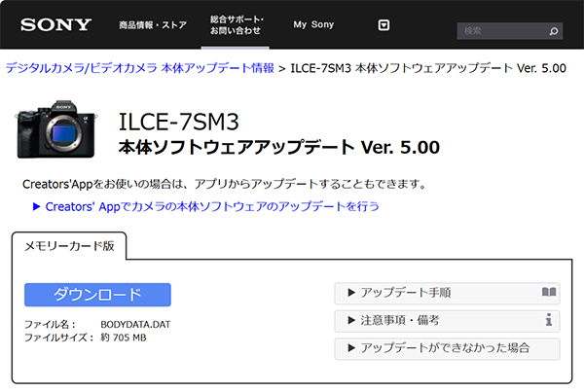Click the ファイルサイズ： label
This screenshot has height=392, width=584.
58,338
